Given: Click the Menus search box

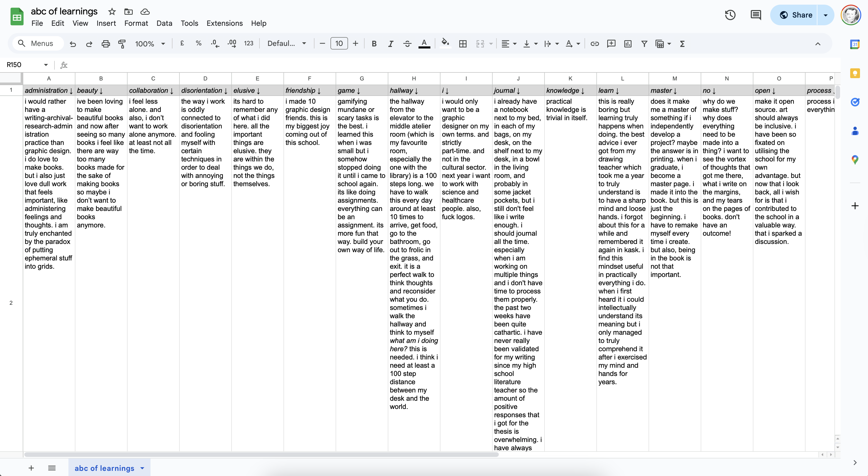Looking at the screenshot, I should pos(38,43).
